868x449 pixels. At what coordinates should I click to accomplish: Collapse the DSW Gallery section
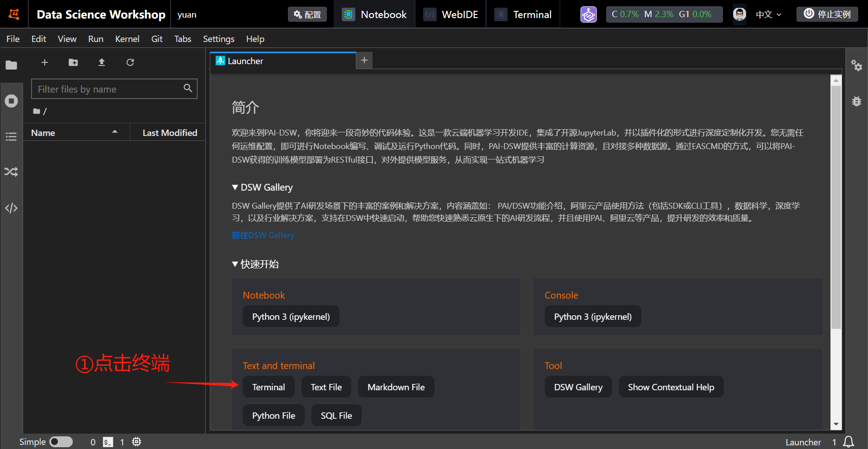tap(235, 187)
